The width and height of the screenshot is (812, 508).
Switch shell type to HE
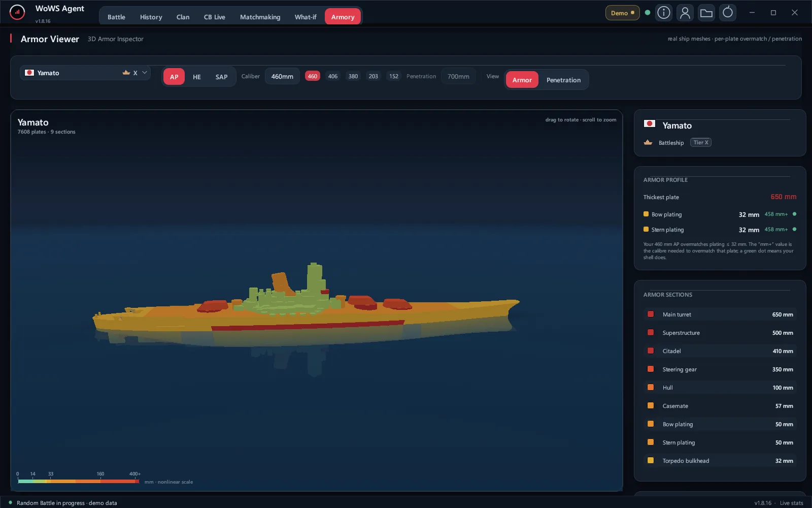(x=197, y=77)
